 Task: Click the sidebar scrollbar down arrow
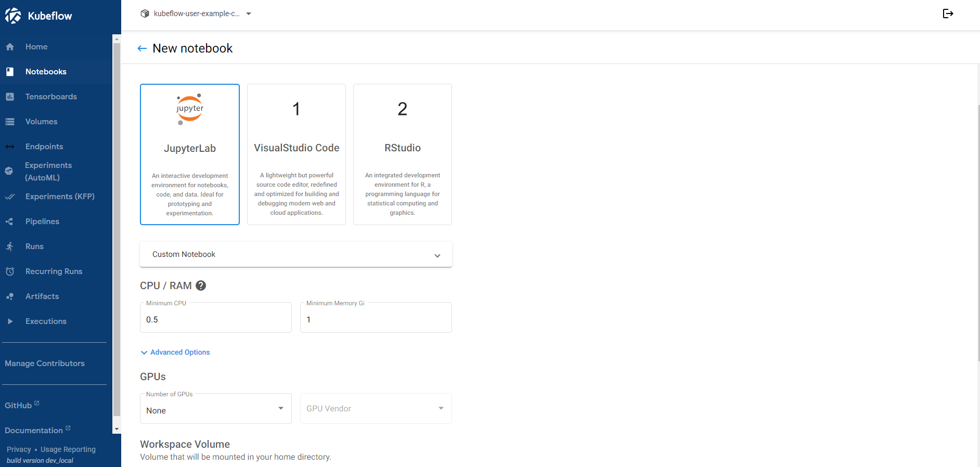(117, 429)
